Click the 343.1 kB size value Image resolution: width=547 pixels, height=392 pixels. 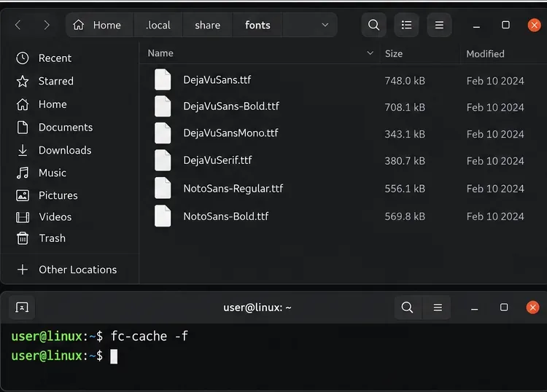[x=405, y=134]
